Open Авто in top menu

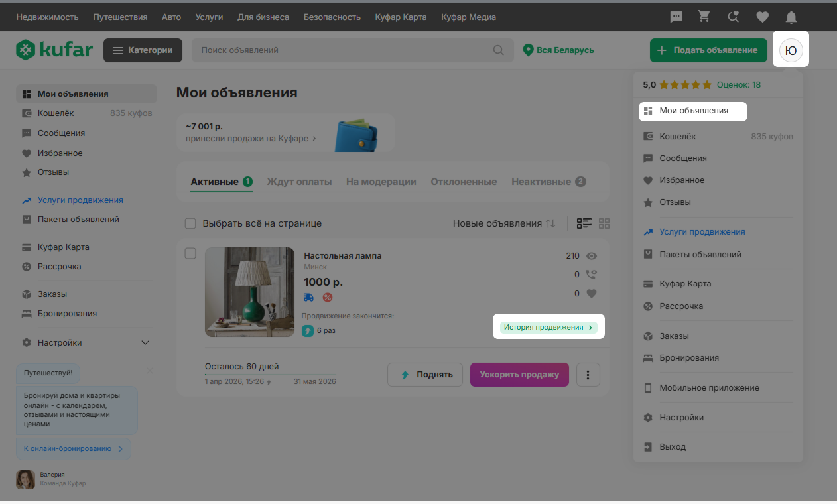[x=171, y=17]
